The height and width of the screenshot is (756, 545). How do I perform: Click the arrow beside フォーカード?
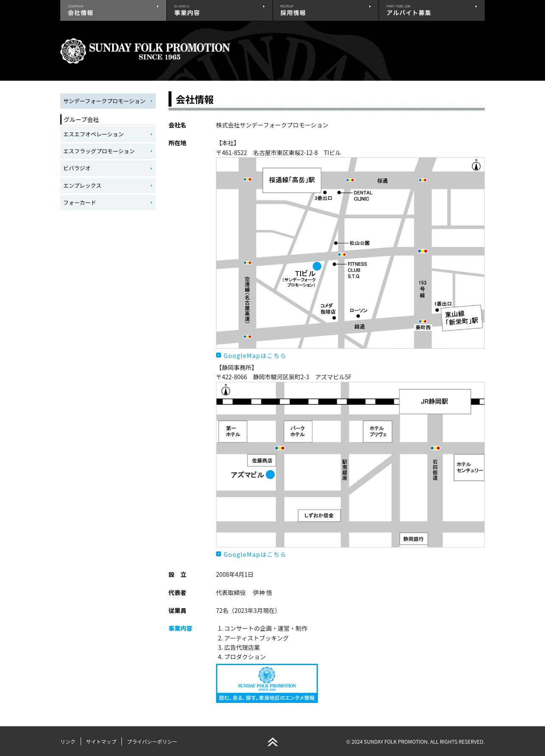pyautogui.click(x=152, y=203)
